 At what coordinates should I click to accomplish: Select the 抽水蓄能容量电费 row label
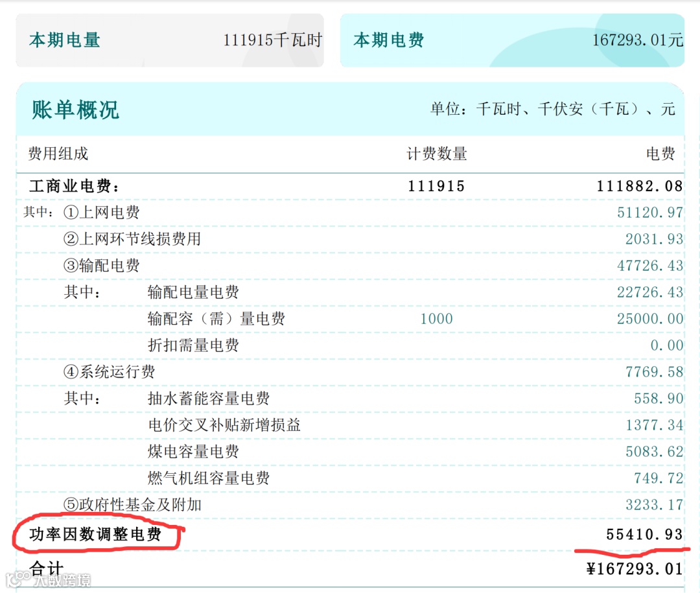click(x=209, y=399)
